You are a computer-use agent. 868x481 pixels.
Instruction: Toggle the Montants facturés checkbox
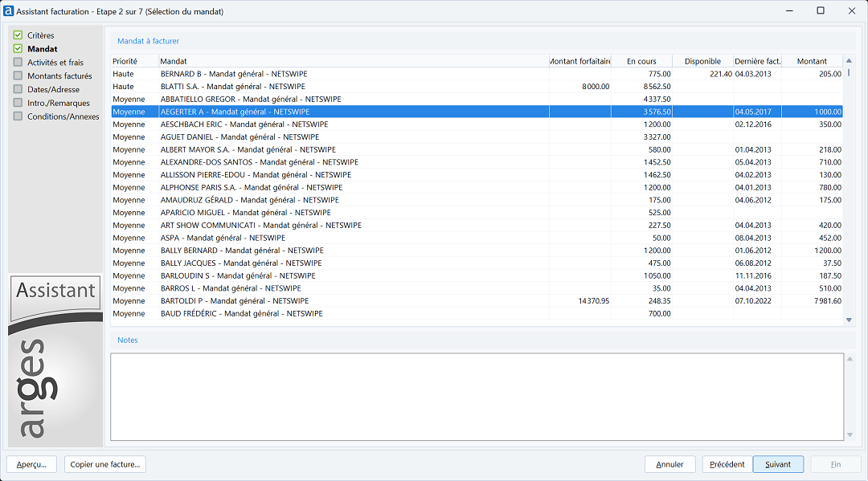point(18,75)
